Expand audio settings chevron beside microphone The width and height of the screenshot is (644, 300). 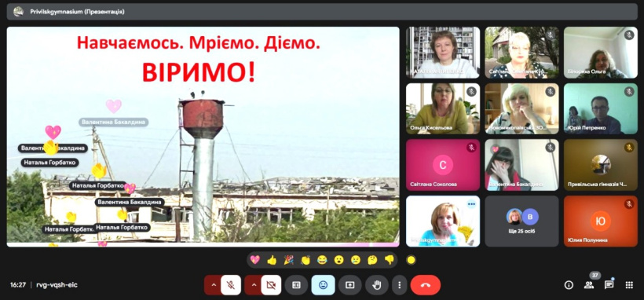tap(213, 285)
